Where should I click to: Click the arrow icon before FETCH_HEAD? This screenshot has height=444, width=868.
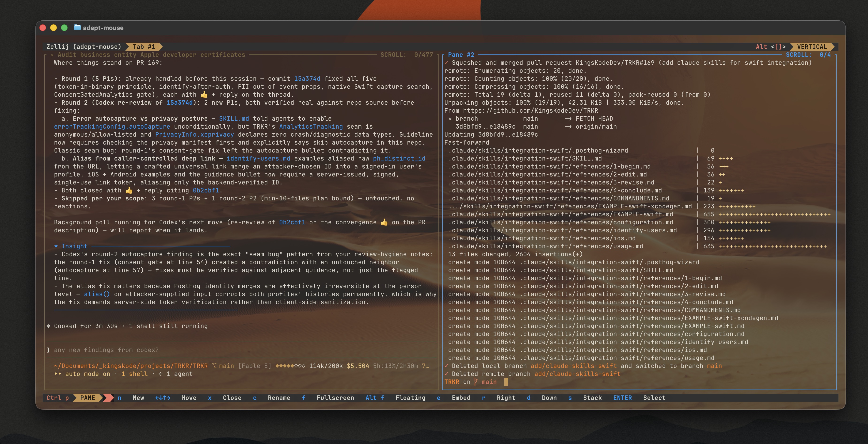coord(568,118)
